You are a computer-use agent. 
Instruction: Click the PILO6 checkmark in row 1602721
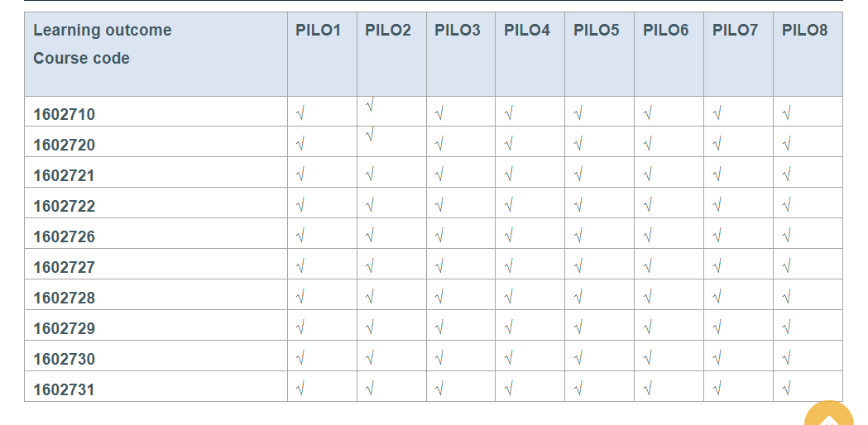pyautogui.click(x=647, y=174)
